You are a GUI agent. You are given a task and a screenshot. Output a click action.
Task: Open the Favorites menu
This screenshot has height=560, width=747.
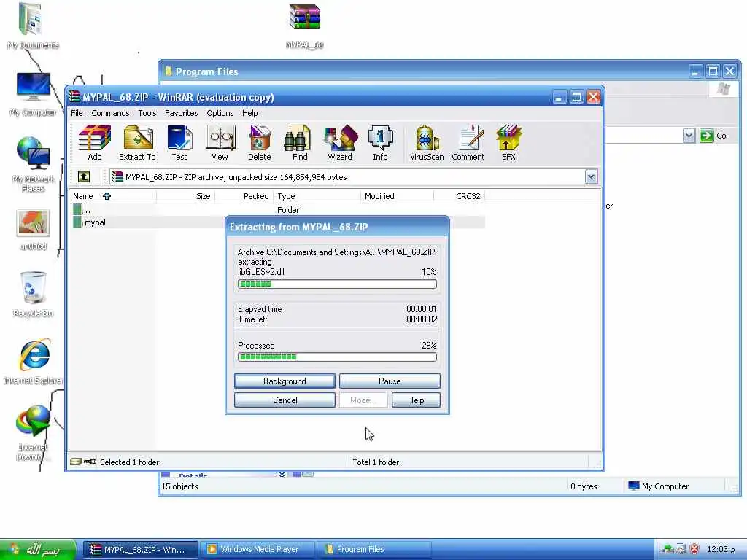[x=181, y=113]
